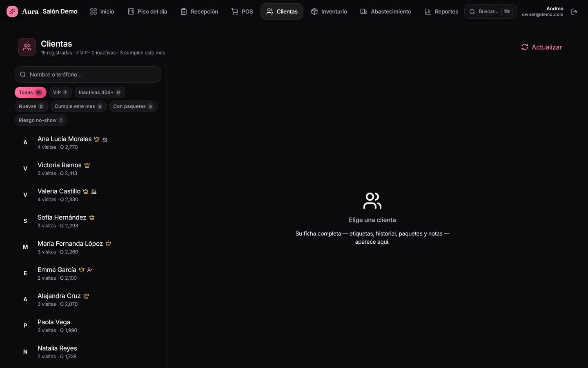588x368 pixels.
Task: Click the no-show risk icon beside Emma García
Action: point(90,270)
